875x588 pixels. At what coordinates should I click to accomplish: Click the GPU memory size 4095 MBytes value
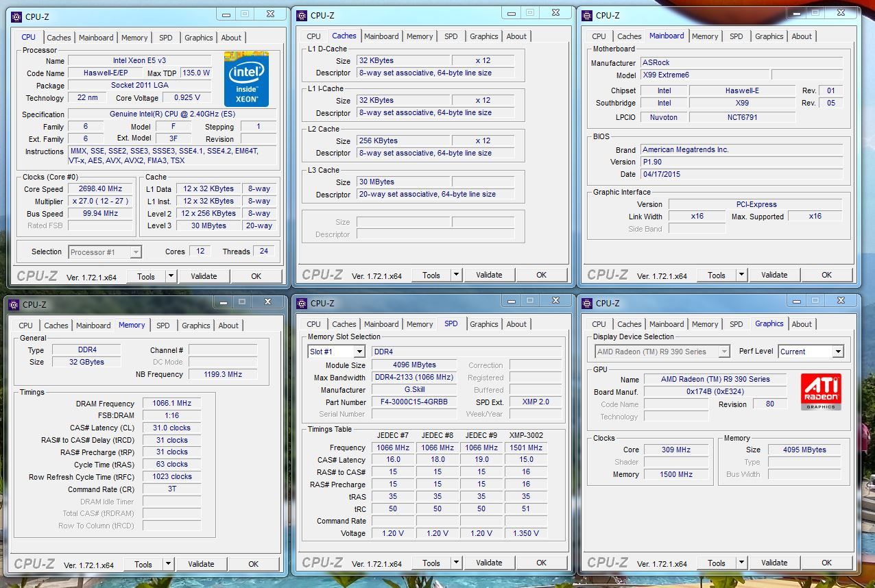pyautogui.click(x=805, y=450)
